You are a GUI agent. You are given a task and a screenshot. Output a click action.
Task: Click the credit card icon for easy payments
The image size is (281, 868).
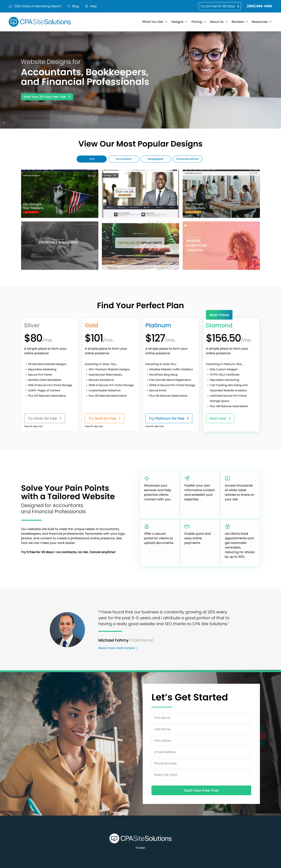pyautogui.click(x=187, y=526)
